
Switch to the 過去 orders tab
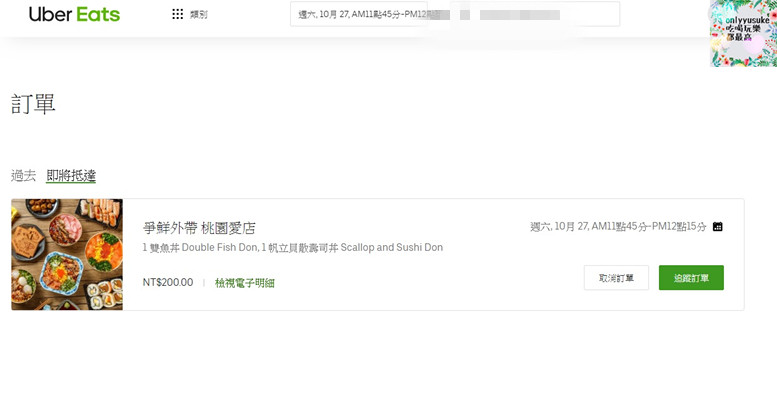click(23, 175)
